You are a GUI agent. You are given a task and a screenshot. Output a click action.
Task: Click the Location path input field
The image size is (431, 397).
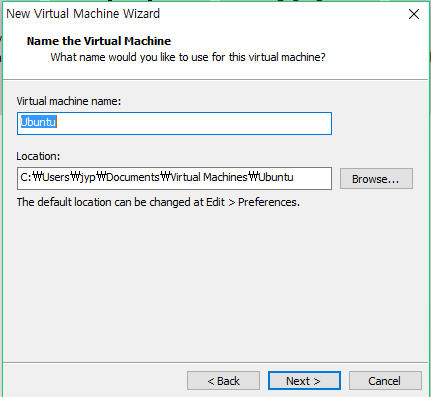[x=174, y=178]
